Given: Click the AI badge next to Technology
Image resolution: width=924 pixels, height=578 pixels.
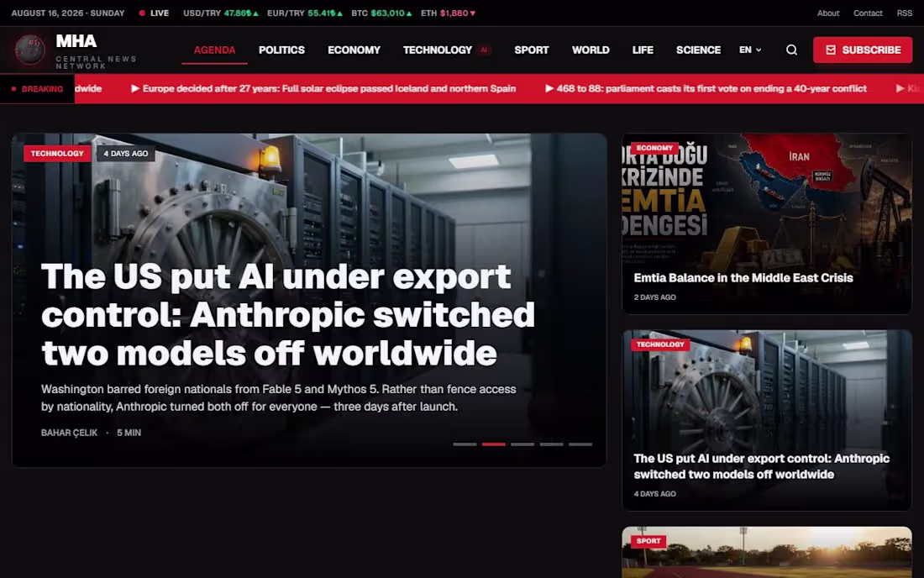Looking at the screenshot, I should pos(484,50).
